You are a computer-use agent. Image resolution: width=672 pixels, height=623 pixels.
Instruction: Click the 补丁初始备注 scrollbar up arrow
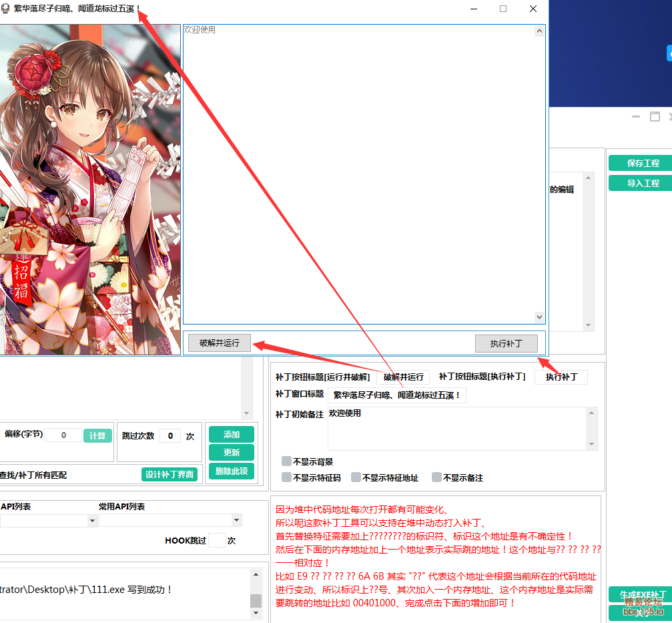click(591, 413)
